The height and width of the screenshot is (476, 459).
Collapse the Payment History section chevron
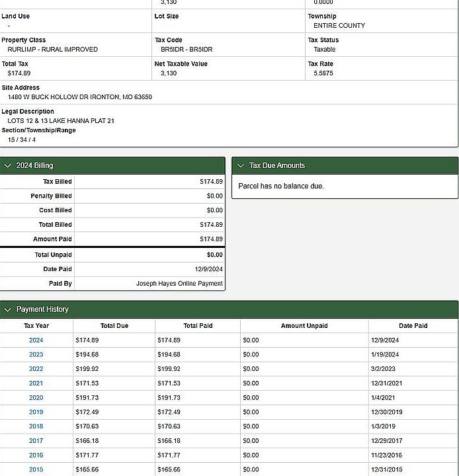(x=8, y=309)
